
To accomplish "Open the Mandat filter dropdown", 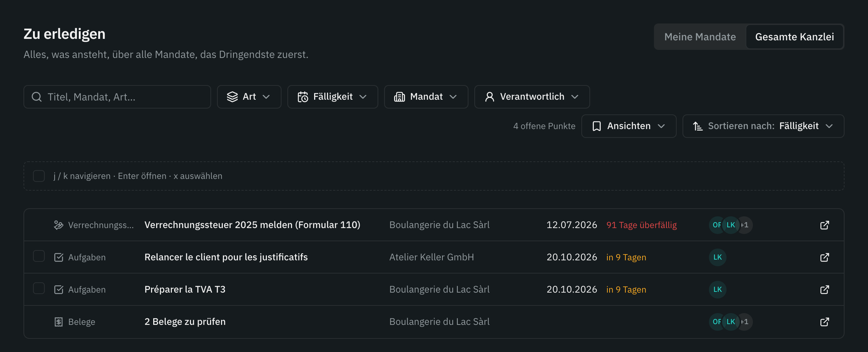I will [x=426, y=97].
